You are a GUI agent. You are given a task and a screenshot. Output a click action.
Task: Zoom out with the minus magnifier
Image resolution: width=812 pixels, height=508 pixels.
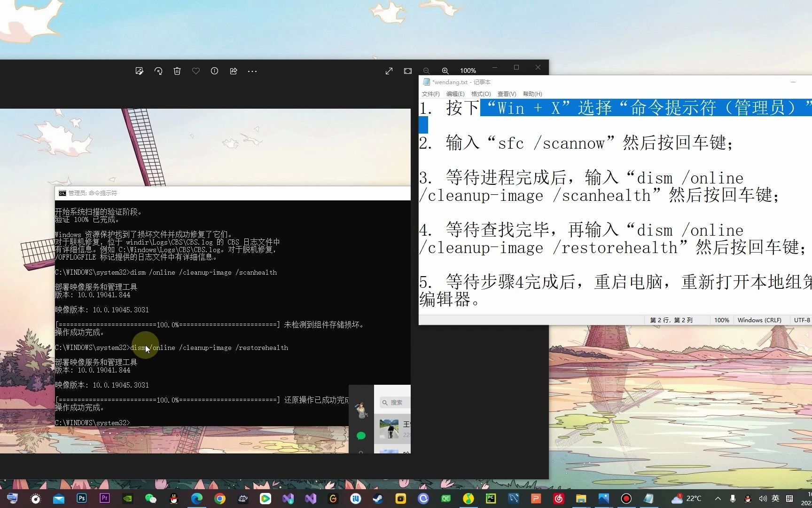426,71
